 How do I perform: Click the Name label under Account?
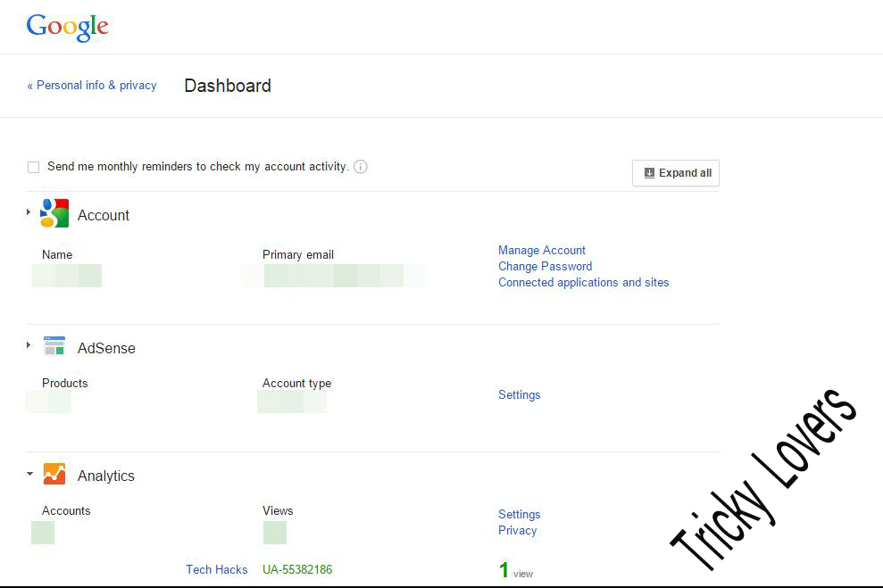point(57,255)
